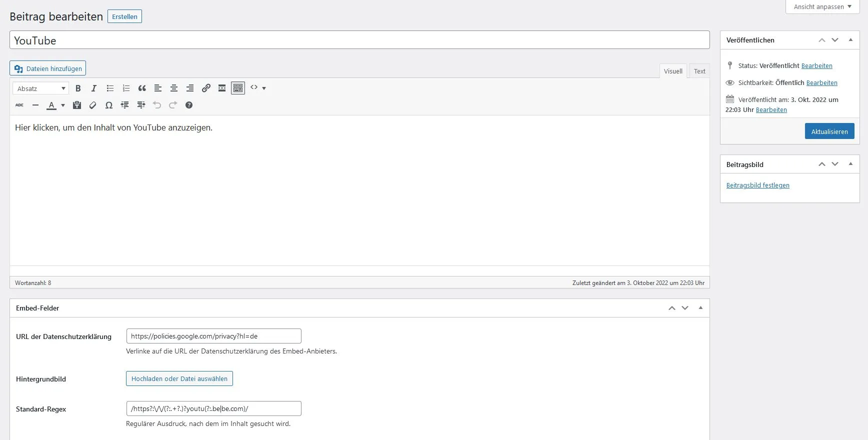Click the editor text about YouTube content
The width and height of the screenshot is (868, 440).
coord(113,127)
